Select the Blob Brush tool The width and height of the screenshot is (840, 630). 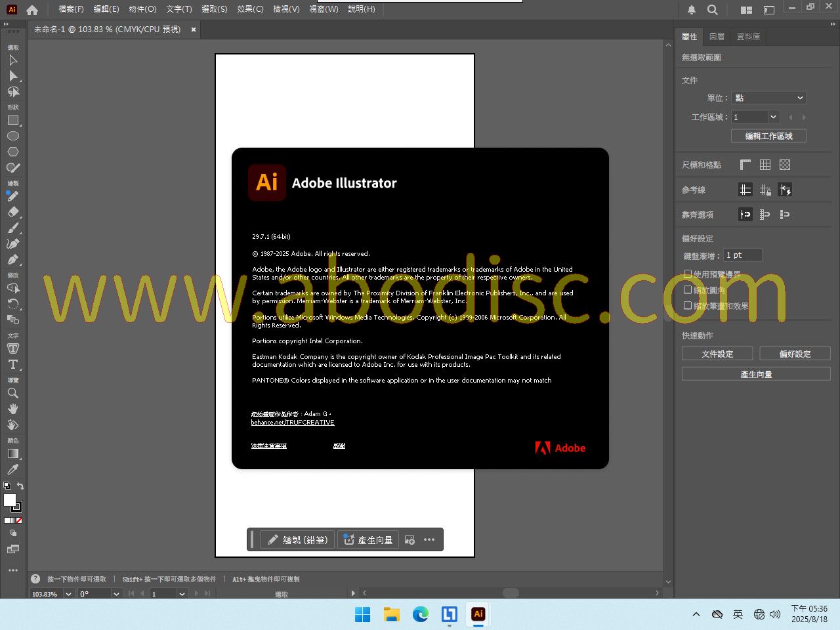click(12, 168)
